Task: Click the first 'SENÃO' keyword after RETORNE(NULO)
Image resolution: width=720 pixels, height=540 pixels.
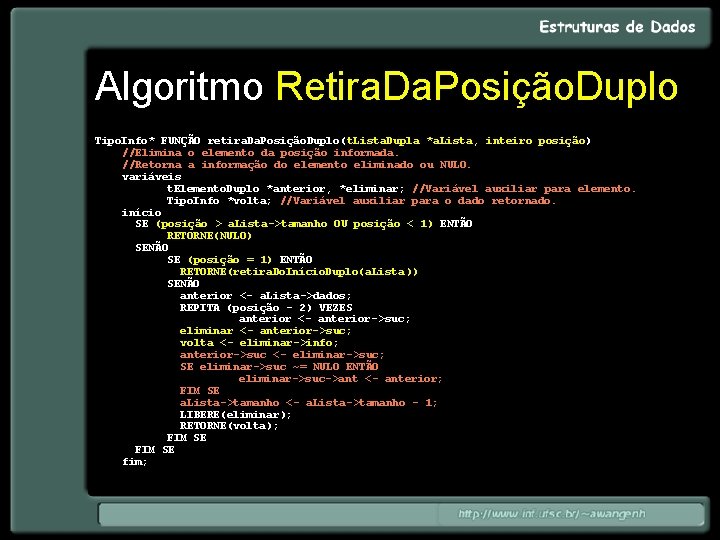Action: [152, 247]
